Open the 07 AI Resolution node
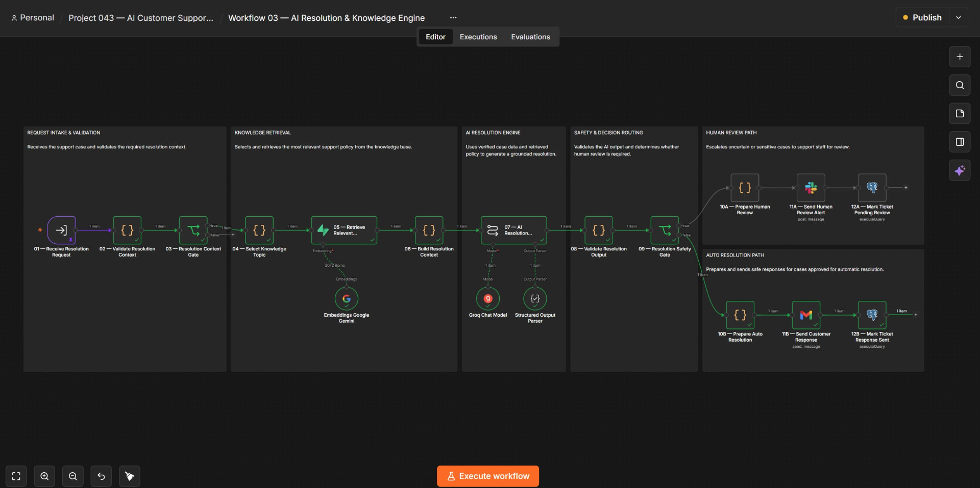The height and width of the screenshot is (488, 980). [x=514, y=230]
